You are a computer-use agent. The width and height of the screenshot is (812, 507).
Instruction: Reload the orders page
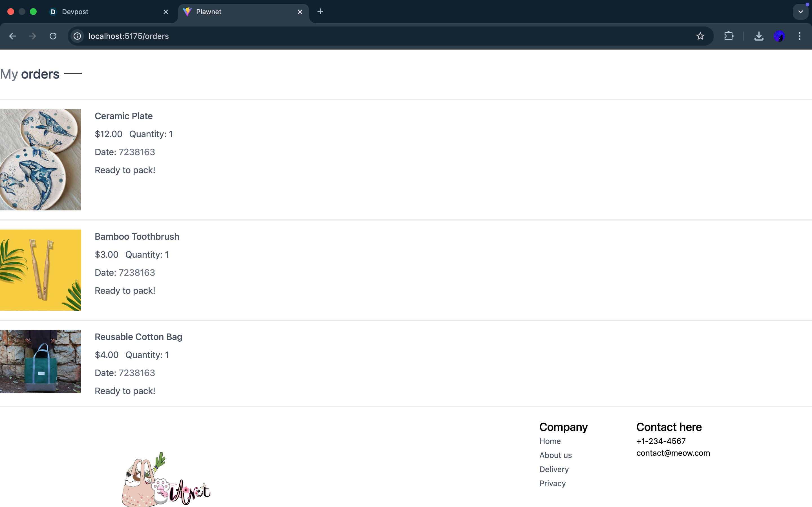[x=53, y=36]
